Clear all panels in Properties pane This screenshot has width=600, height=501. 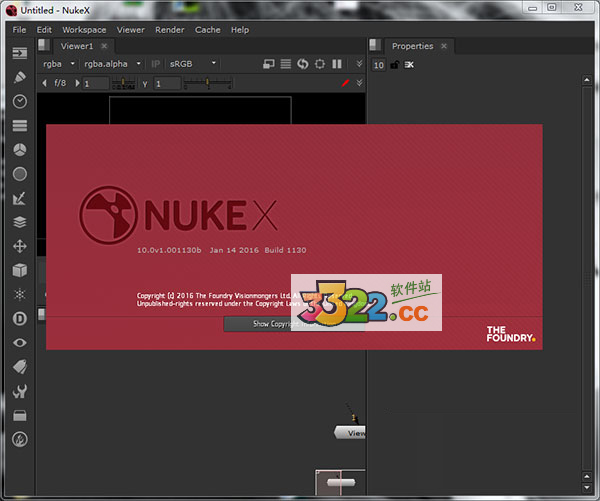coord(410,65)
